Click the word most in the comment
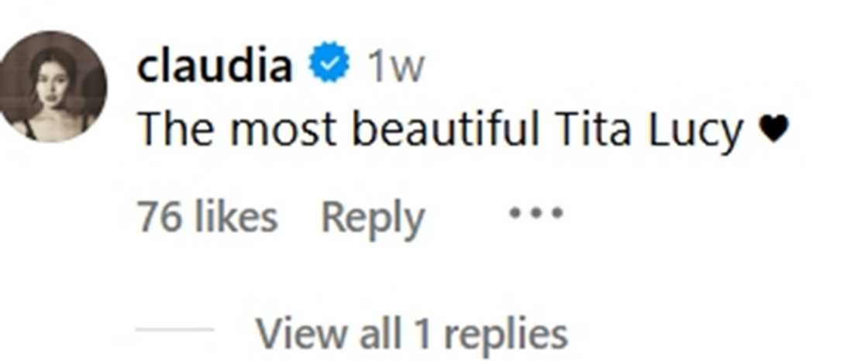 282,130
